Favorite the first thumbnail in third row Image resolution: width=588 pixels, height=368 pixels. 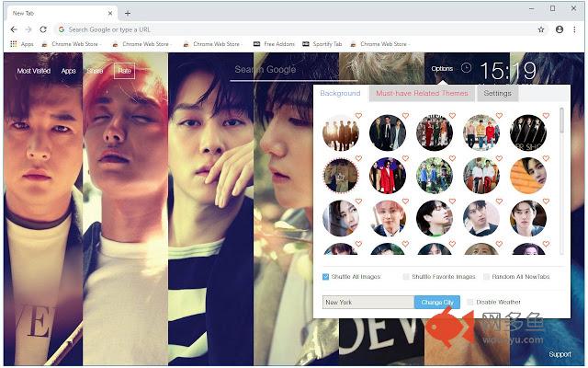pos(358,201)
